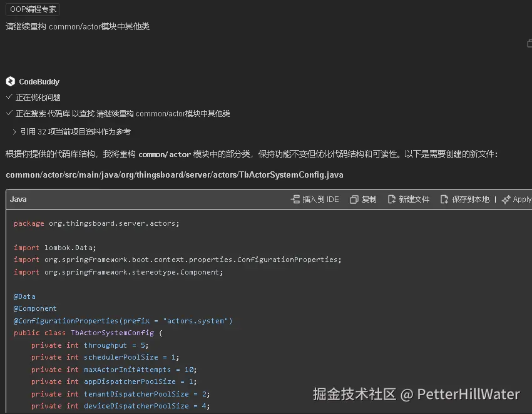Click the @Component annotation
Viewport: 532px width, 414px height.
tap(35, 308)
